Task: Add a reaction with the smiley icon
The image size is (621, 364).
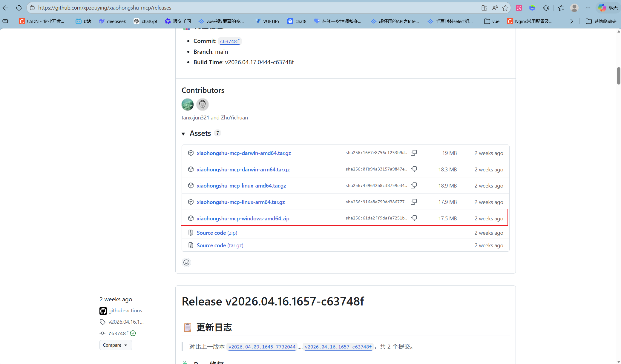Action: point(186,262)
